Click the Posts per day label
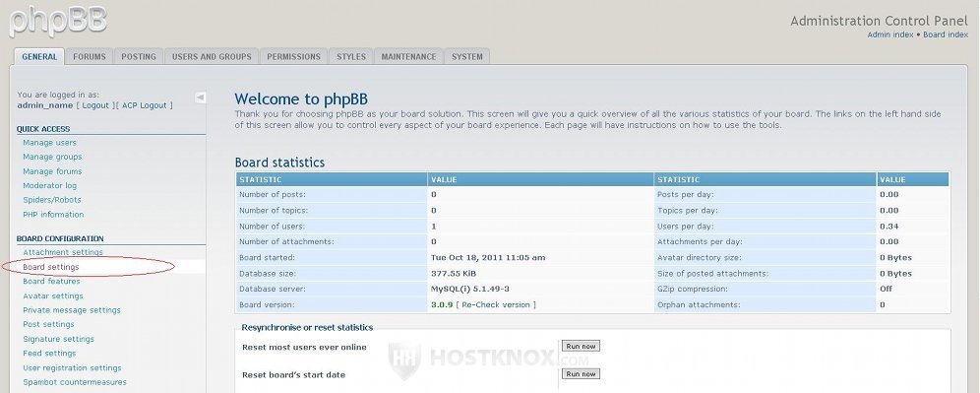This screenshot has height=393, width=980. 686,195
